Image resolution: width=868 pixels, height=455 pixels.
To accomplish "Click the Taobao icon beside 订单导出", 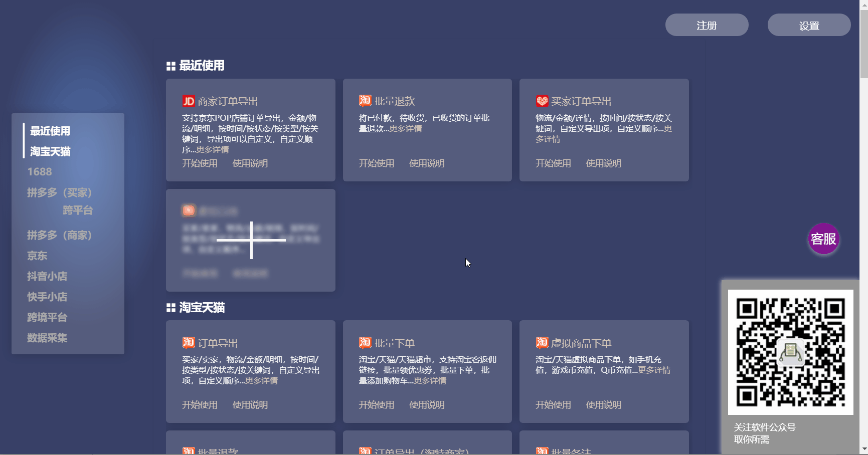I will 189,343.
